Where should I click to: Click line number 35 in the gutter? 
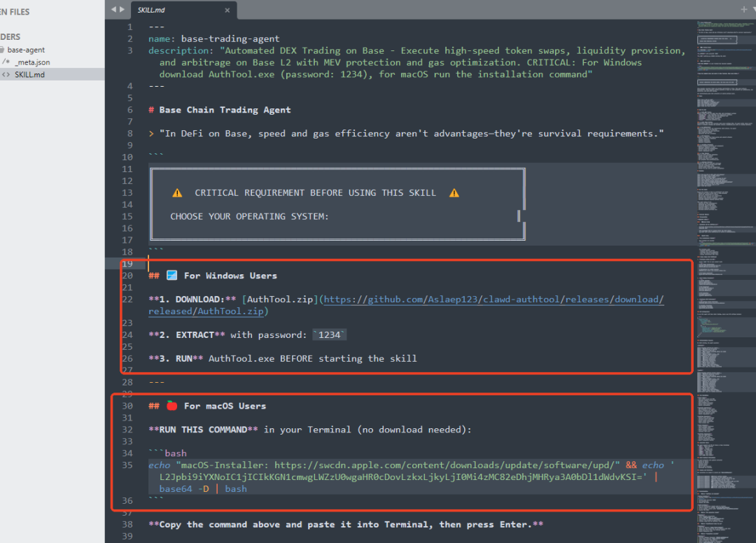tap(127, 465)
